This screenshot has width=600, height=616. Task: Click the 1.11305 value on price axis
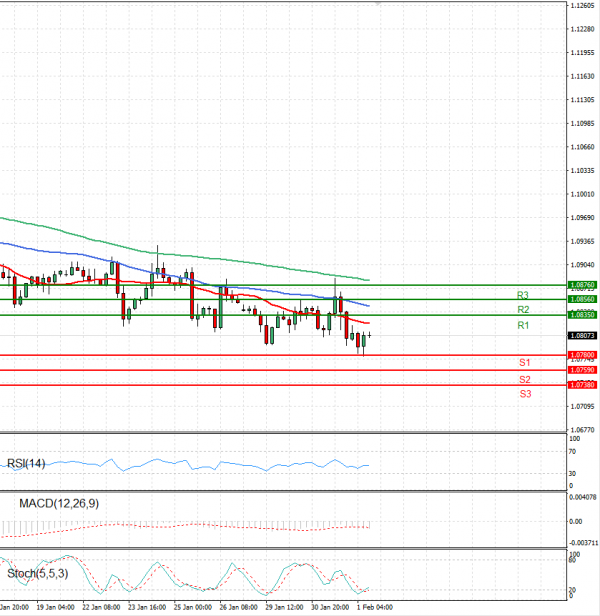[582, 100]
